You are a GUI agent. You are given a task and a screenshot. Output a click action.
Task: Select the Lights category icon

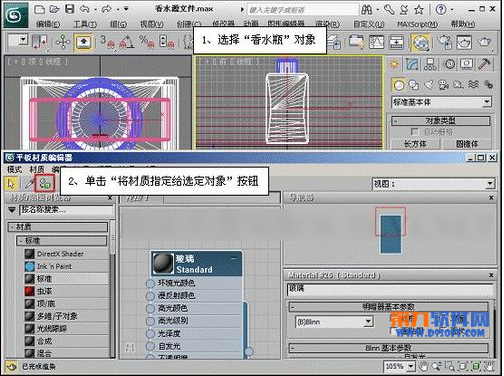click(x=429, y=85)
